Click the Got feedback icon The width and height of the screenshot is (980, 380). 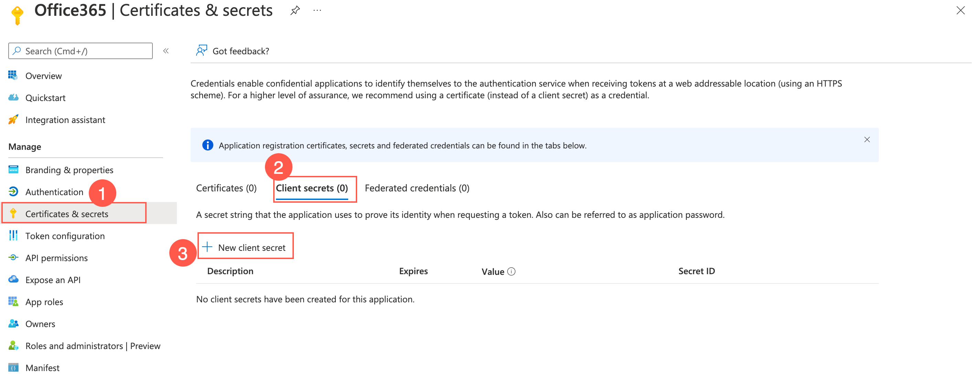point(201,51)
